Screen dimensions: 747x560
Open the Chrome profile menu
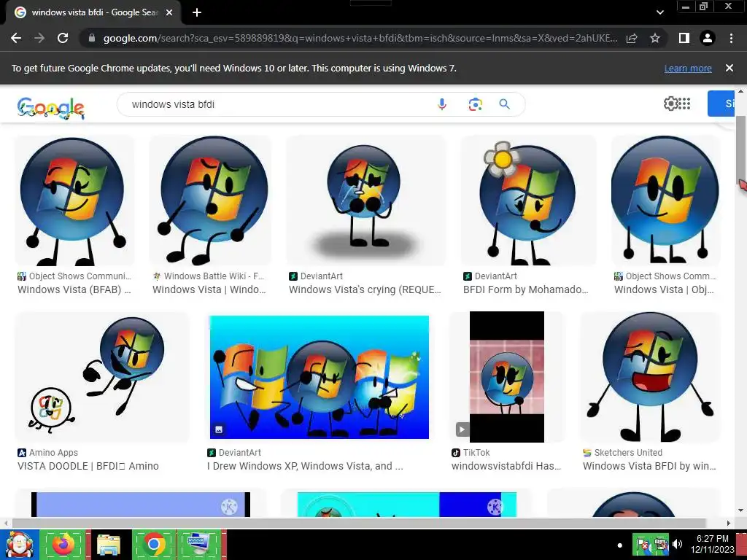coord(708,38)
